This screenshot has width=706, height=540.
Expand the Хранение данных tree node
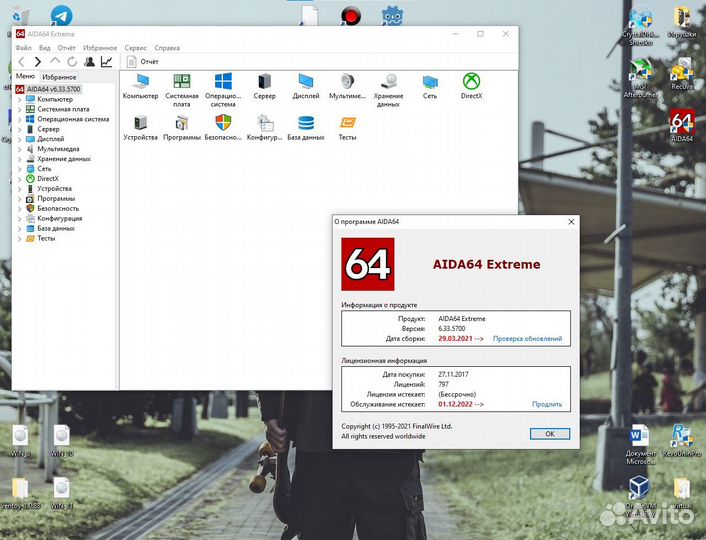19,159
